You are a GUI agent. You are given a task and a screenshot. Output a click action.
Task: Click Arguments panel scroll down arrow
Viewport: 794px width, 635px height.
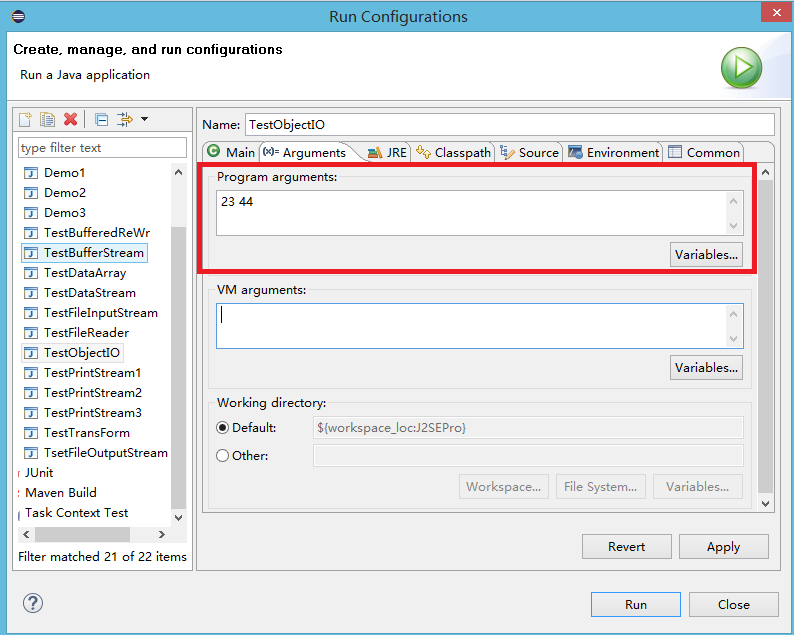point(766,504)
